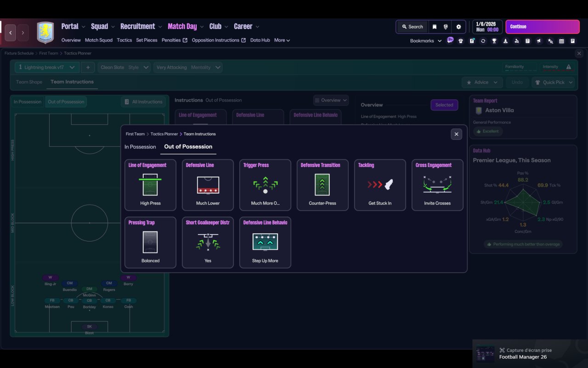Open the Defensive Line Behaviour card
This screenshot has height=368, width=588.
pyautogui.click(x=265, y=242)
